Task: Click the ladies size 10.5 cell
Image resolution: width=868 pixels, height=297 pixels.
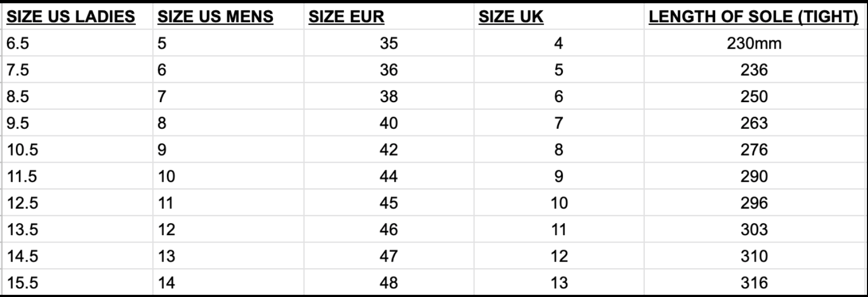Action: 78,150
